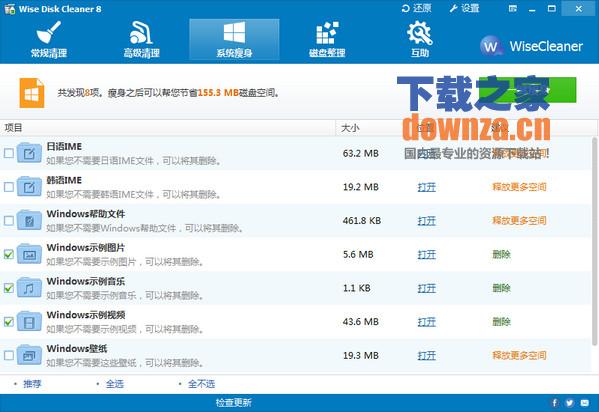Screen dimensions: 599x412
Task: Select the 推荐 recommended option
Action: pos(32,383)
